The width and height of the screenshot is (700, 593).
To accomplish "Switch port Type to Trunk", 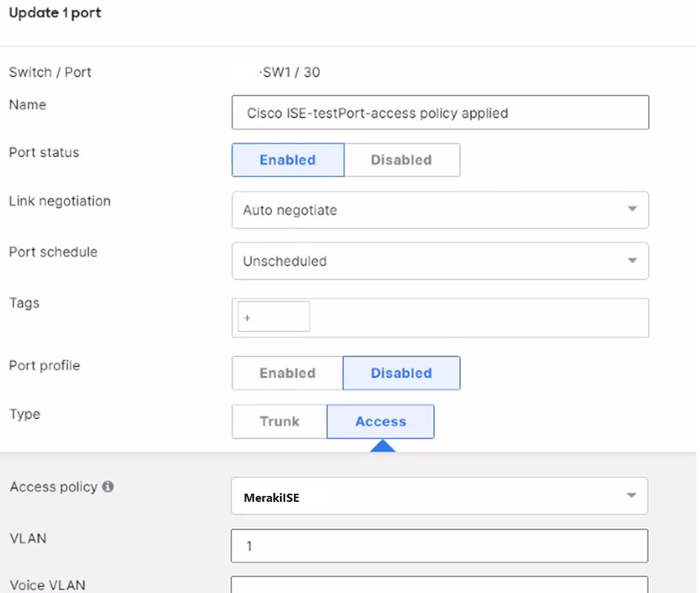I will 279,421.
